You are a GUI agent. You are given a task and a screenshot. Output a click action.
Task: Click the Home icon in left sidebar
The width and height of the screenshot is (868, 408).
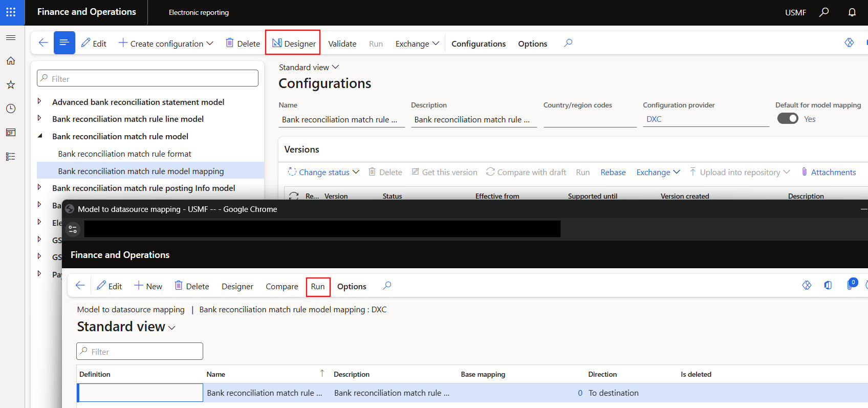11,61
